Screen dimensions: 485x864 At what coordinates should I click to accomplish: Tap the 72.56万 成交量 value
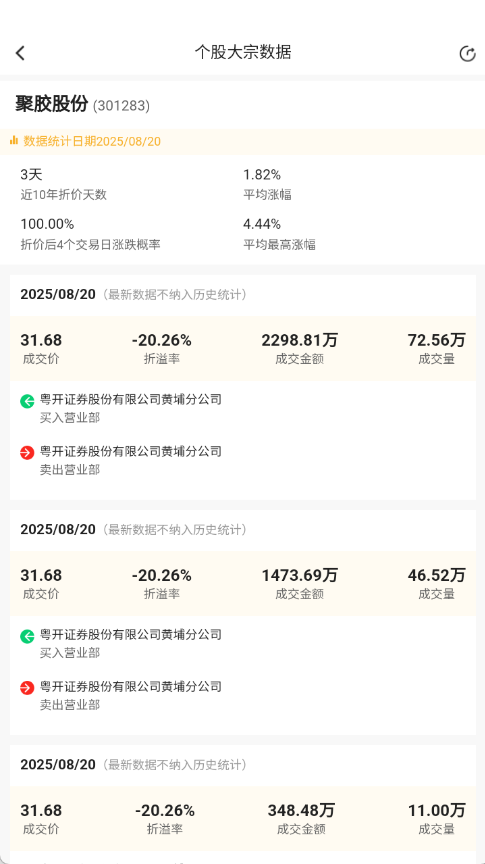coord(436,341)
